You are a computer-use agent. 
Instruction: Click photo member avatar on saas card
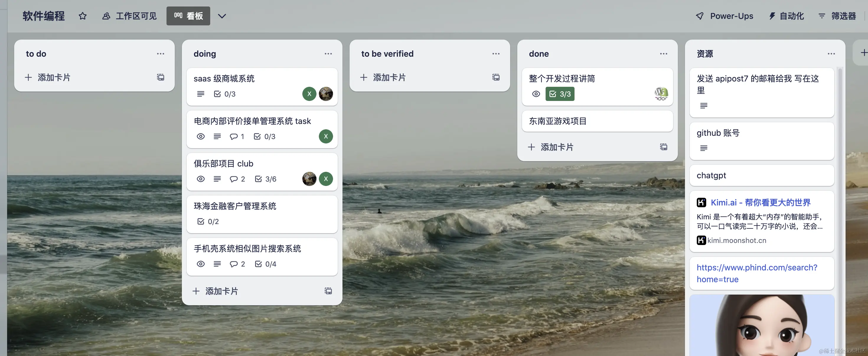326,94
